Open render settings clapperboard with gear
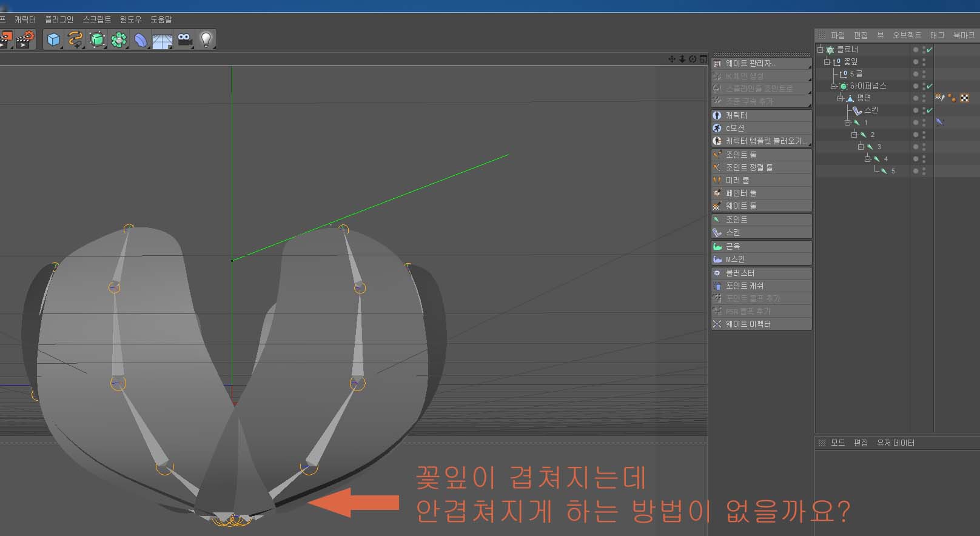Screen dimensions: 980x536 [x=25, y=40]
